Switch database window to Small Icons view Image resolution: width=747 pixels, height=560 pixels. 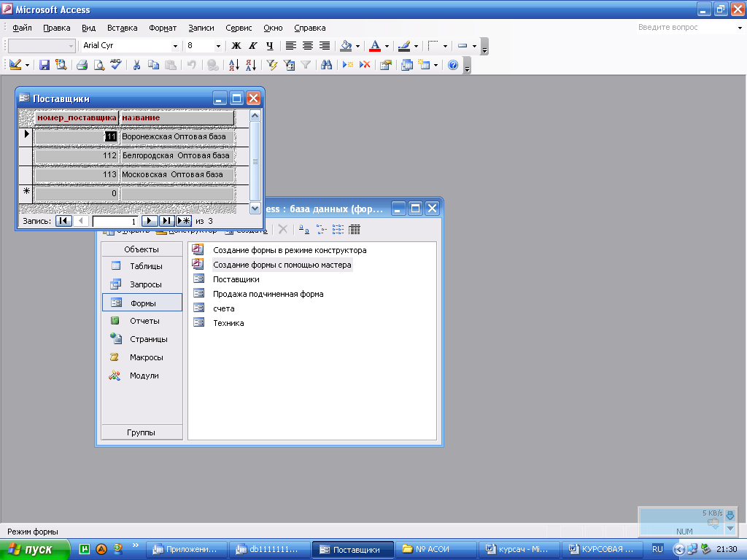[x=322, y=230]
